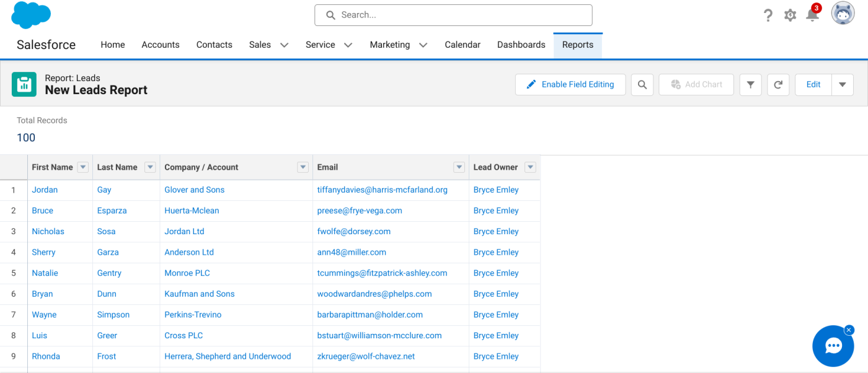The image size is (868, 373).
Task: Click the Add Chart button
Action: coord(696,85)
